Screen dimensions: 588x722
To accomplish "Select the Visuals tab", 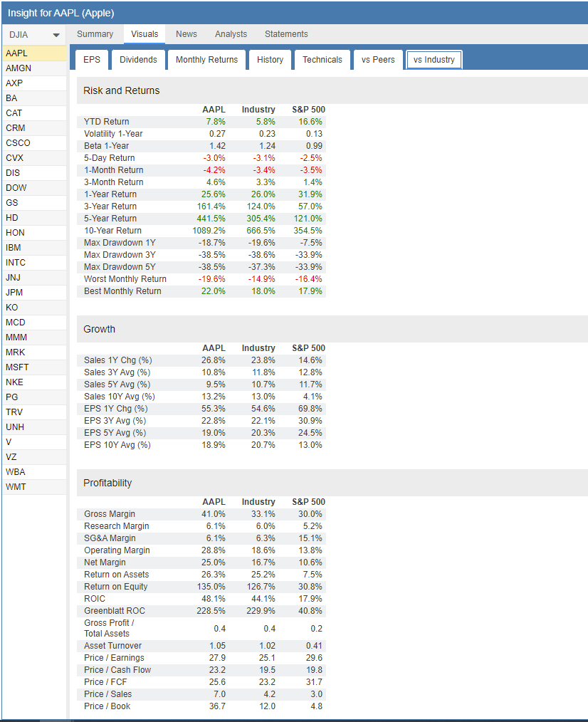I will click(x=145, y=34).
